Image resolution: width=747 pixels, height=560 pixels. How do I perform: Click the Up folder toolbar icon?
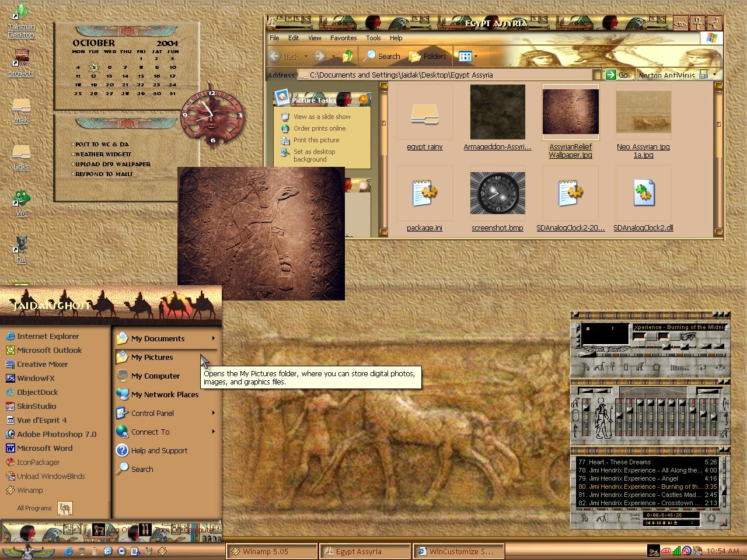coord(348,56)
